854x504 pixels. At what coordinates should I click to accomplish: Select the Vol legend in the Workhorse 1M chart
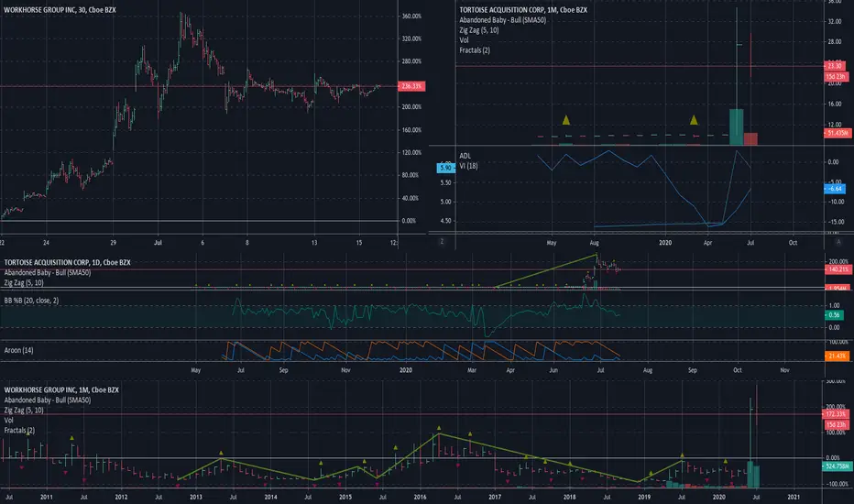9,420
